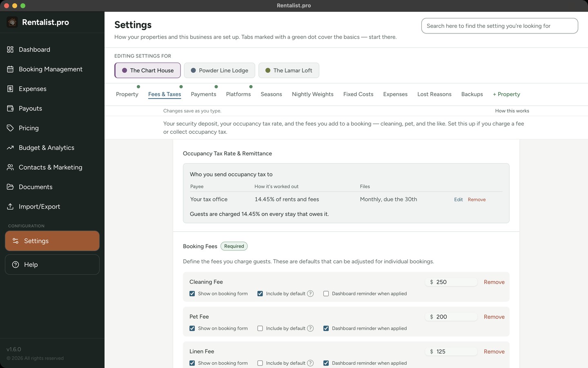Remove the Pet Fee

[494, 317]
